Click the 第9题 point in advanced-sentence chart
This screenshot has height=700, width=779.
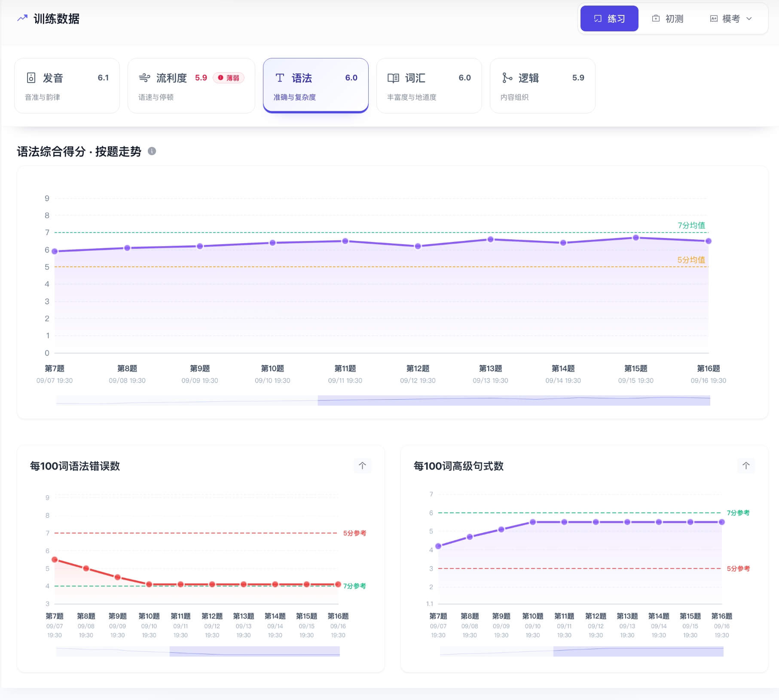[501, 529]
